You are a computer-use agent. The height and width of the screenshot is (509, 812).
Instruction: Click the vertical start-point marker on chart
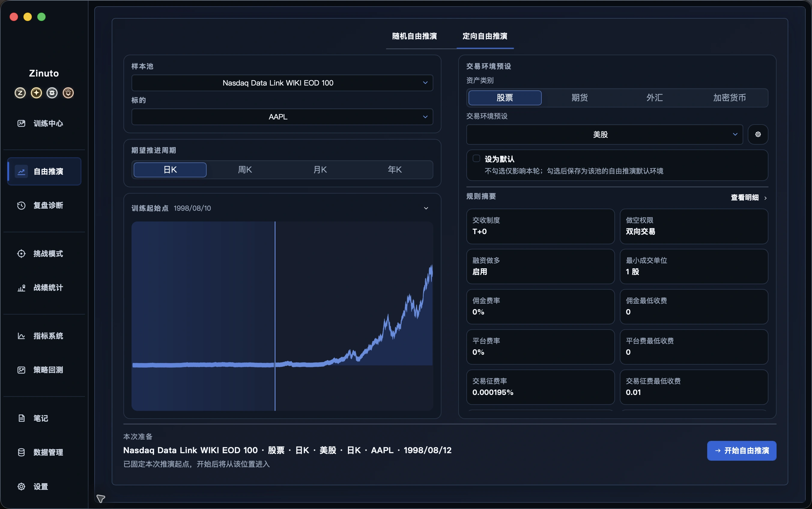pyautogui.click(x=275, y=316)
